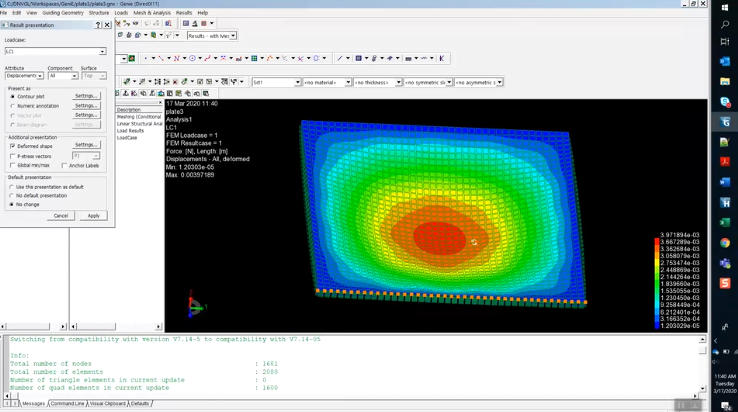Click the Windows Start button
Viewport: 738px width, 412px height.
725,7
